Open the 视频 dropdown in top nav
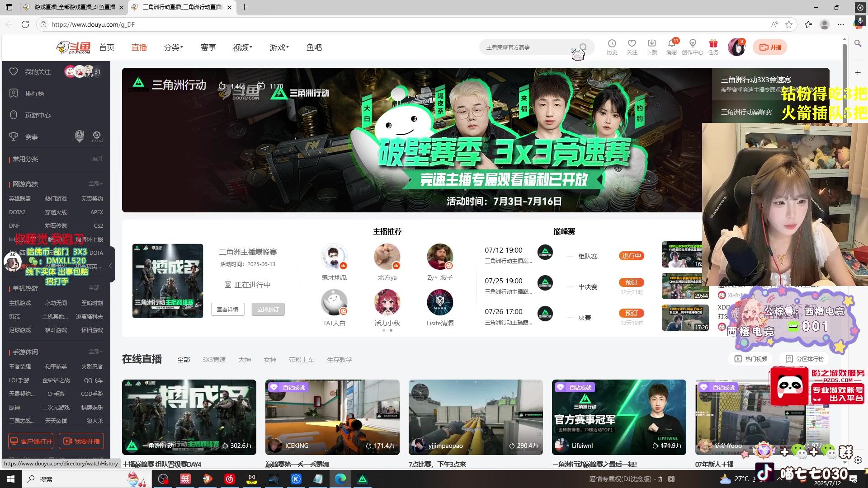Screen dimensions: 868x488 click(242, 47)
